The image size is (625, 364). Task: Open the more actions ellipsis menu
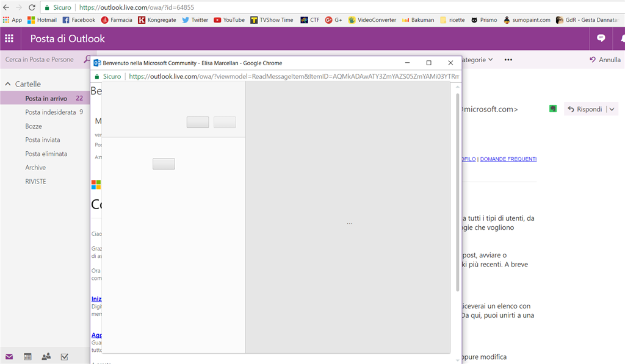508,60
